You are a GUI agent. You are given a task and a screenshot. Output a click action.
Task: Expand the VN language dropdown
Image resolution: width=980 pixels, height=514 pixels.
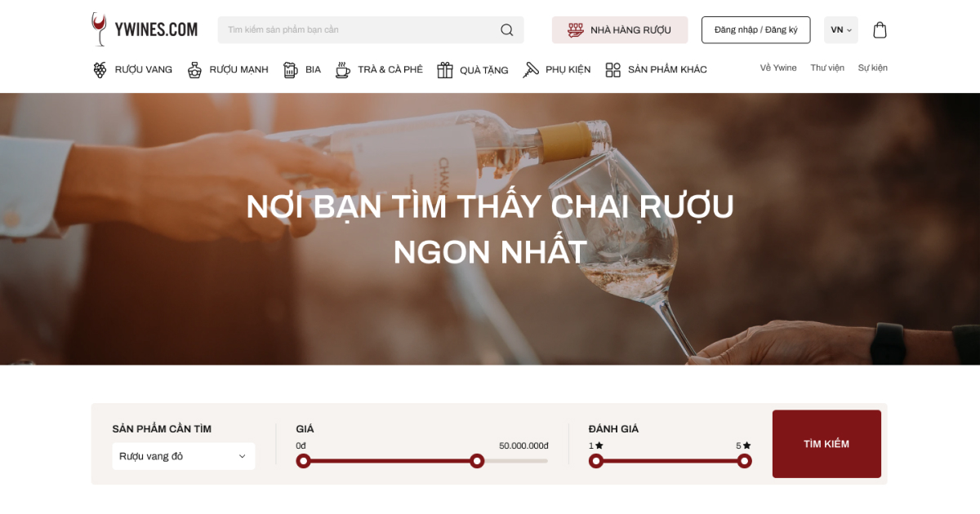(x=841, y=30)
